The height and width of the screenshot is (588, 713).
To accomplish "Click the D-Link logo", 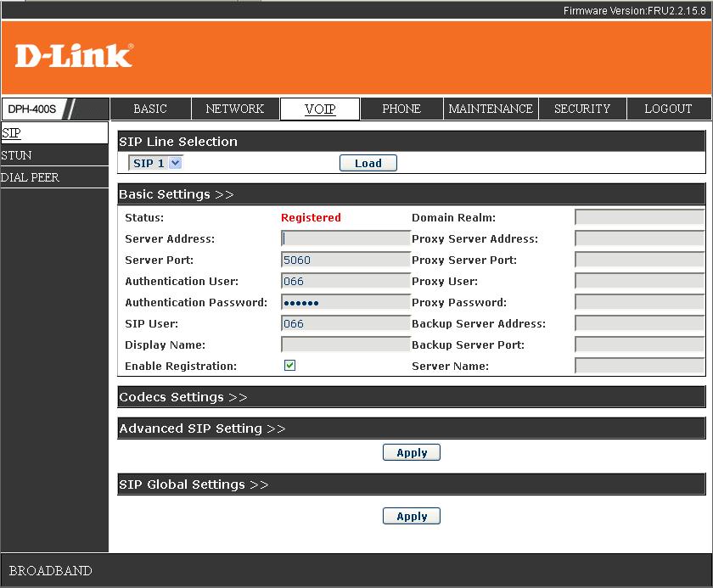I will (74, 55).
